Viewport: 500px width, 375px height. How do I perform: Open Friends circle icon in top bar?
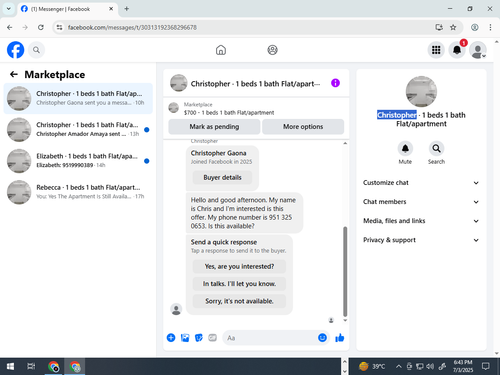(272, 50)
